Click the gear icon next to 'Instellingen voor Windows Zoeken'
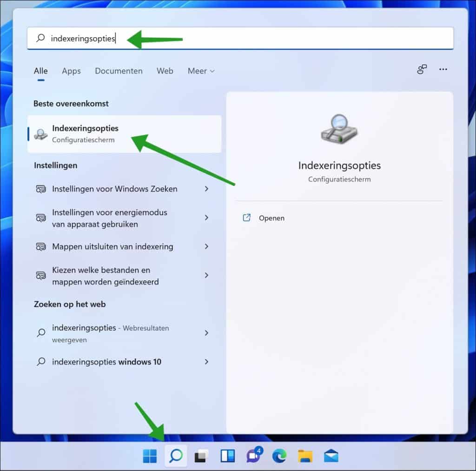The width and height of the screenshot is (476, 471). pyautogui.click(x=40, y=189)
